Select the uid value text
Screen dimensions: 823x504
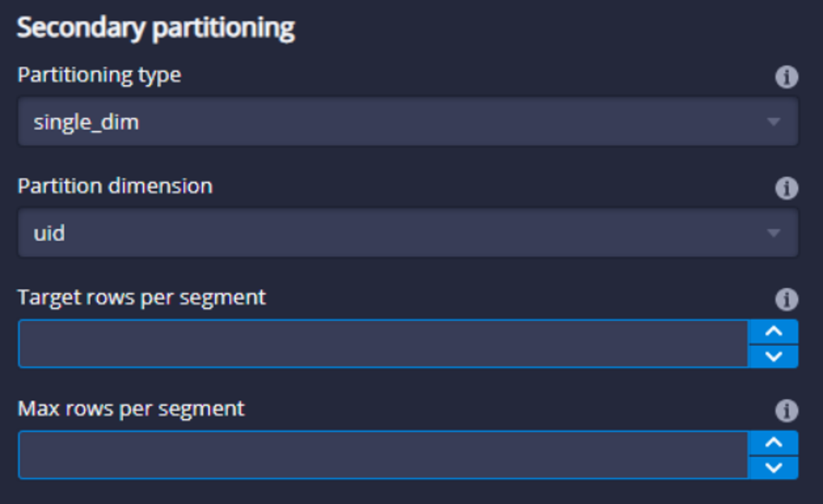point(49,233)
